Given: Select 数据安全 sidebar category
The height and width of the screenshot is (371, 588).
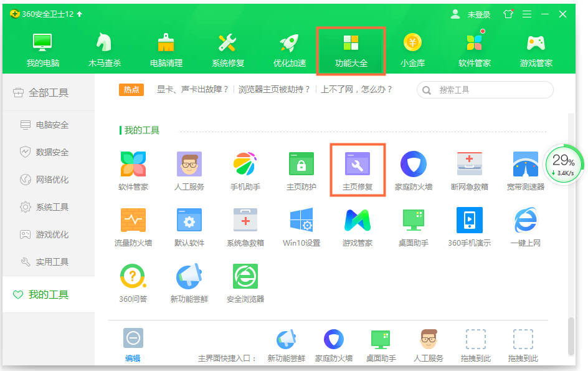Looking at the screenshot, I should [x=49, y=153].
